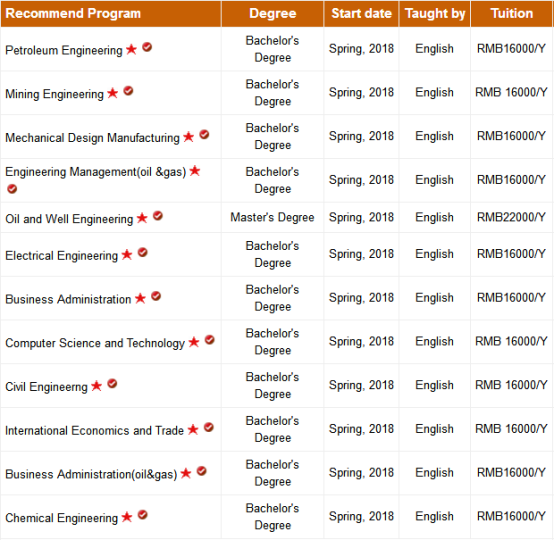The image size is (555, 542).
Task: Click the red star next to Oil and Well Engineering
Action: point(142,218)
